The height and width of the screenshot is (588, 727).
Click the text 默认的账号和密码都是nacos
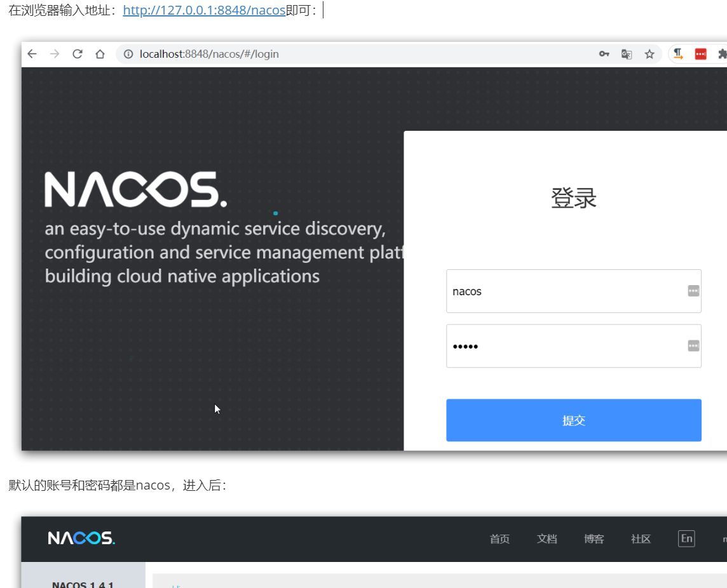90,485
